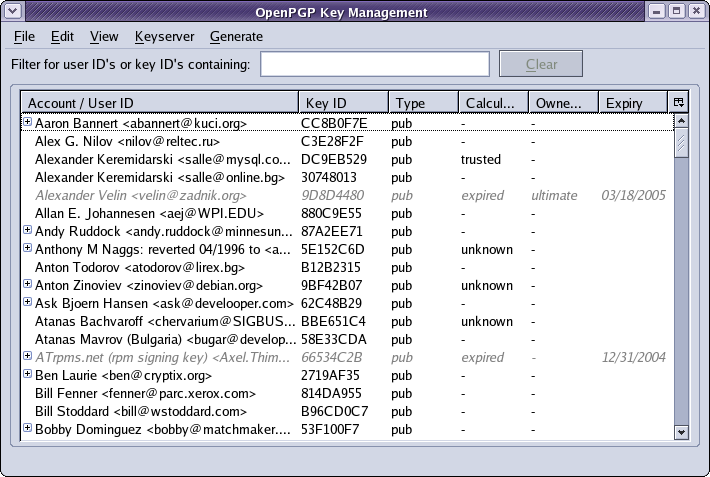
Task: Click key ID 5E152C6D
Action: pyautogui.click(x=333, y=250)
